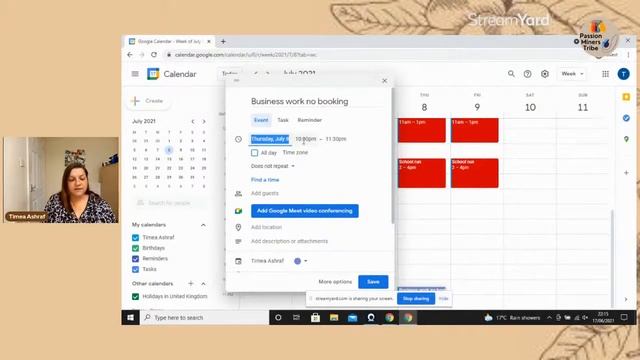Viewport: 640px width, 360px height.
Task: Click the Create button
Action: 149,101
